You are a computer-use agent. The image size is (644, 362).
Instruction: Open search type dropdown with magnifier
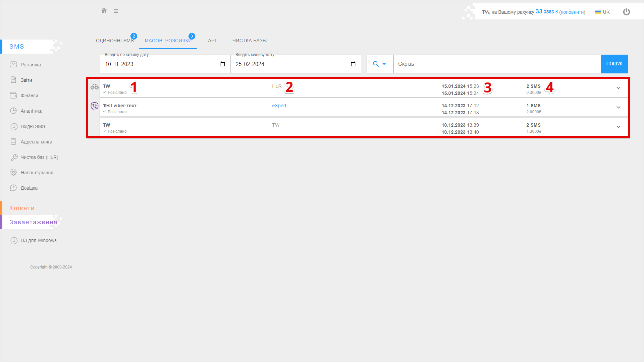click(x=379, y=64)
